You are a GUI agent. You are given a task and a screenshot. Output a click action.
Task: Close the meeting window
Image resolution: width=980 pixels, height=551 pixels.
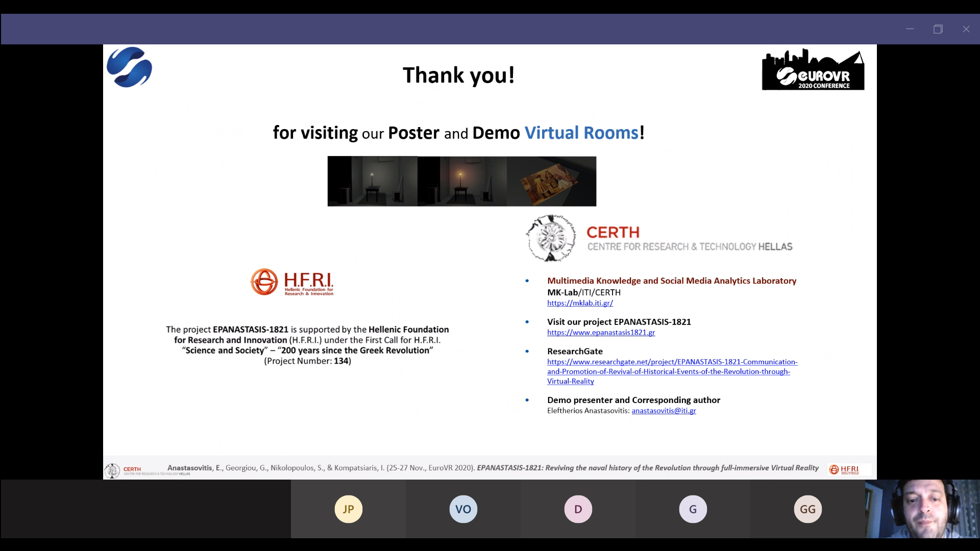(x=966, y=29)
